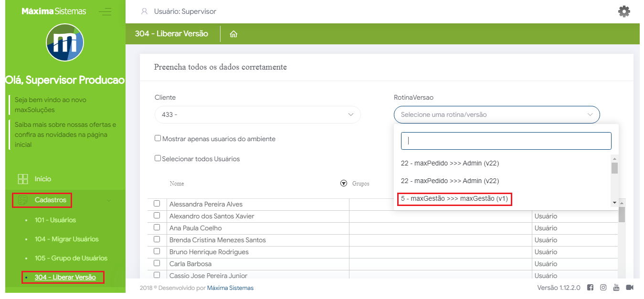Go to 105 - Grupo de Usuários
This screenshot has width=644, height=299.
tap(71, 258)
